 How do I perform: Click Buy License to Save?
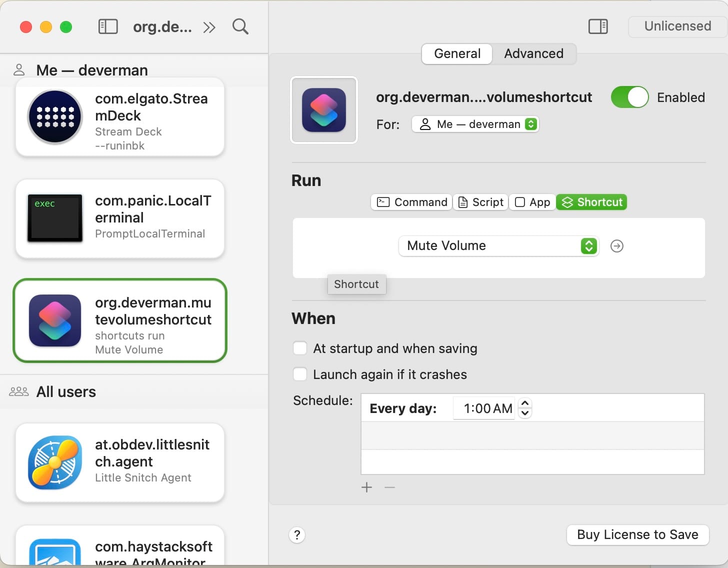pos(637,534)
